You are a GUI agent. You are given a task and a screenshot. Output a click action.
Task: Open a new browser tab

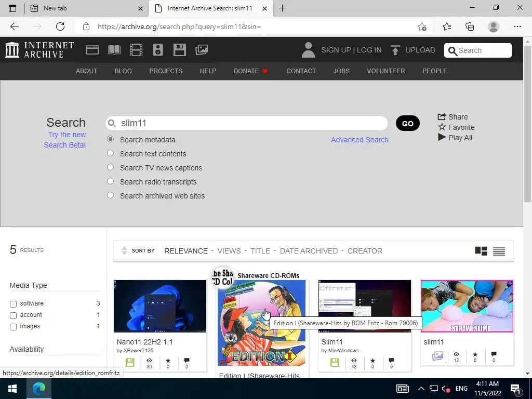click(x=282, y=8)
